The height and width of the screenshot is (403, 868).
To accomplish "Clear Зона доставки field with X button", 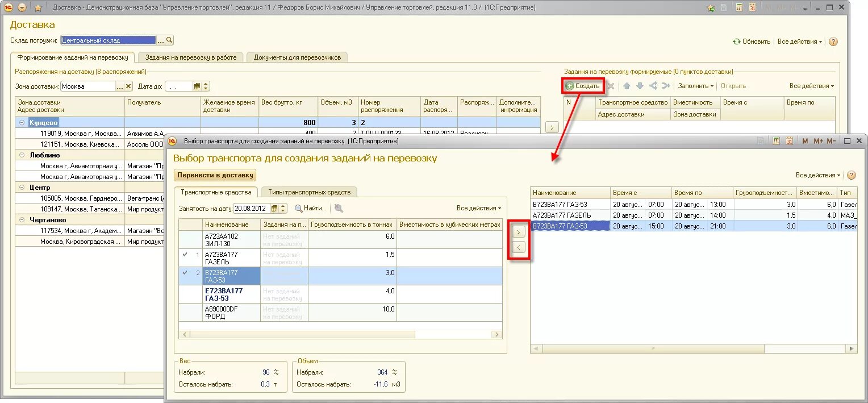I will 128,86.
